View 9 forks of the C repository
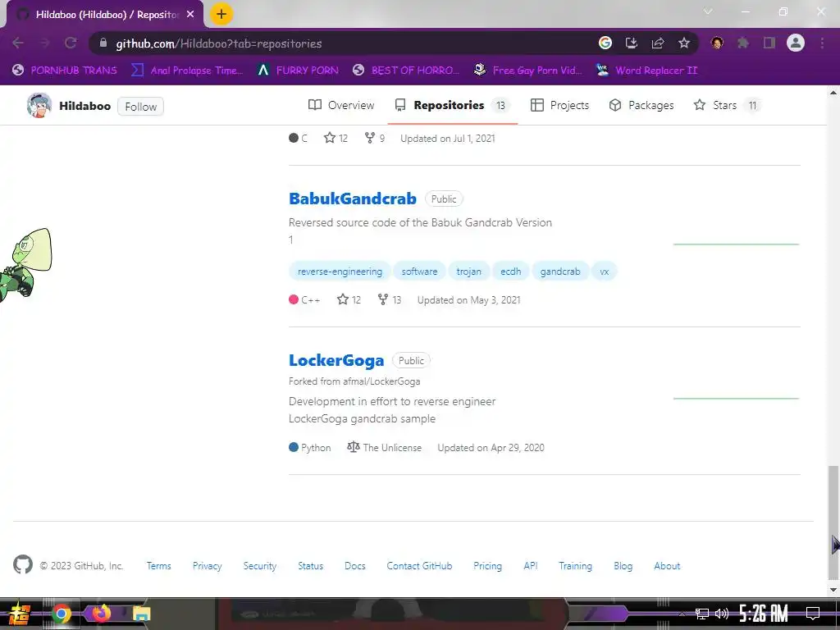 (374, 138)
